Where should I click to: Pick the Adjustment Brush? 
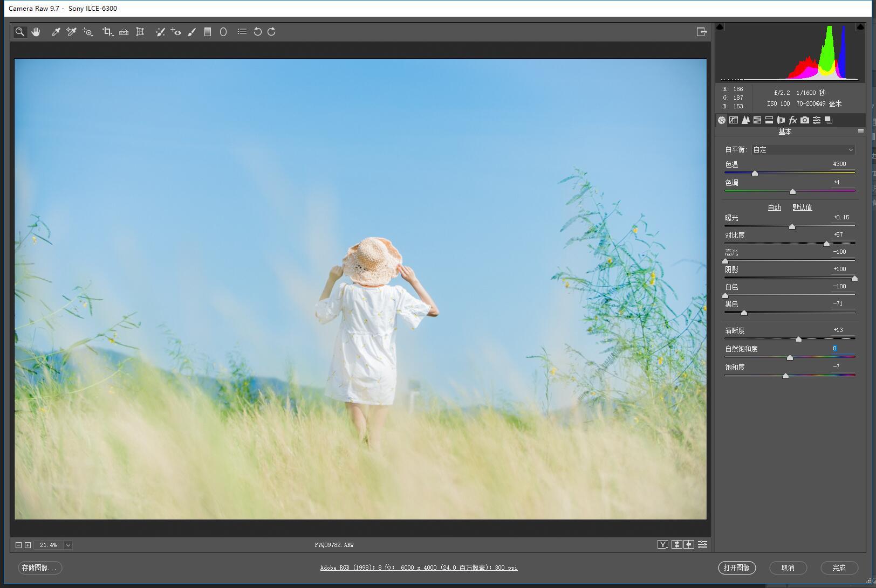[x=191, y=32]
